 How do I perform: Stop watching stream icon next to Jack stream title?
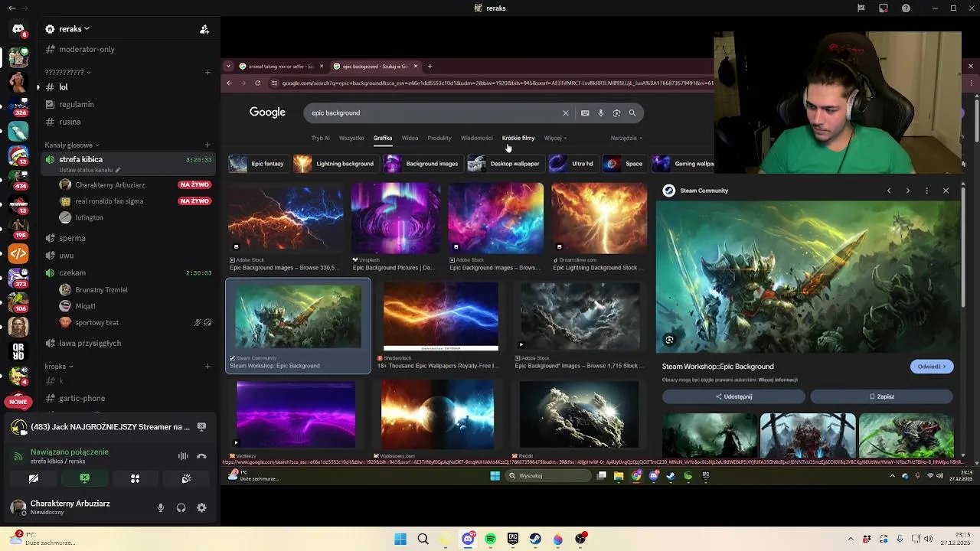[x=201, y=427]
